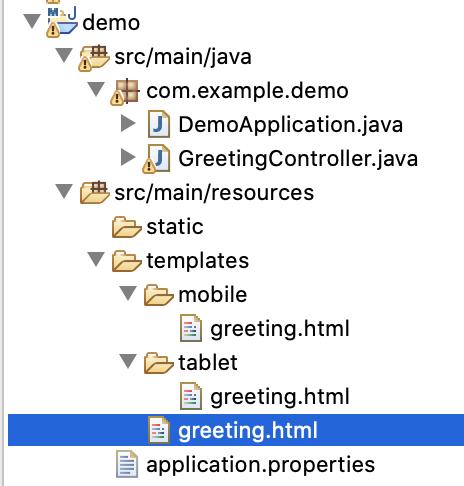This screenshot has width=464, height=486.
Task: Click the demo Maven project icon
Action: tap(62, 22)
